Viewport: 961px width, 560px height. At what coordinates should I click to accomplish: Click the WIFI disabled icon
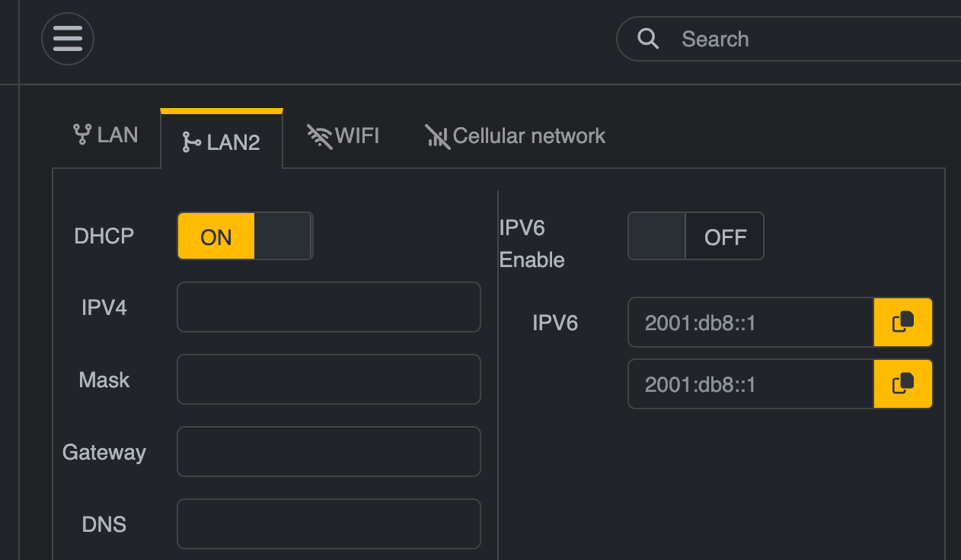(x=319, y=136)
